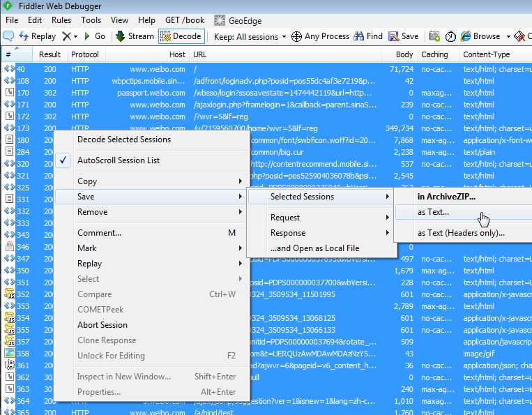The width and height of the screenshot is (532, 415).
Task: Click the Go resume button
Action: click(x=95, y=36)
